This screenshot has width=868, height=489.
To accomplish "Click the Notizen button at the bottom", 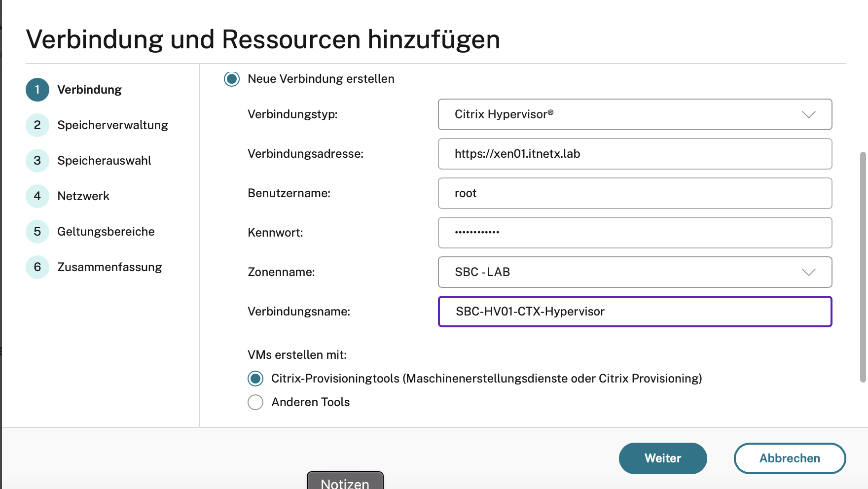I will coord(345,481).
